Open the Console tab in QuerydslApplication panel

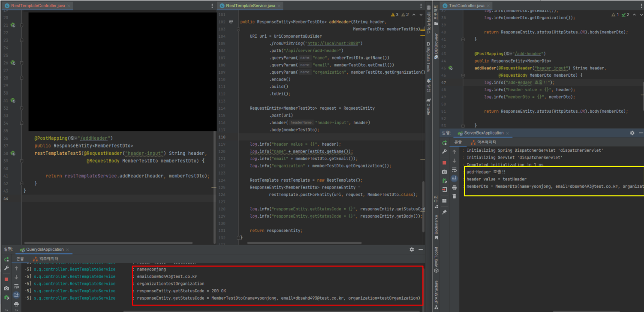click(20, 258)
